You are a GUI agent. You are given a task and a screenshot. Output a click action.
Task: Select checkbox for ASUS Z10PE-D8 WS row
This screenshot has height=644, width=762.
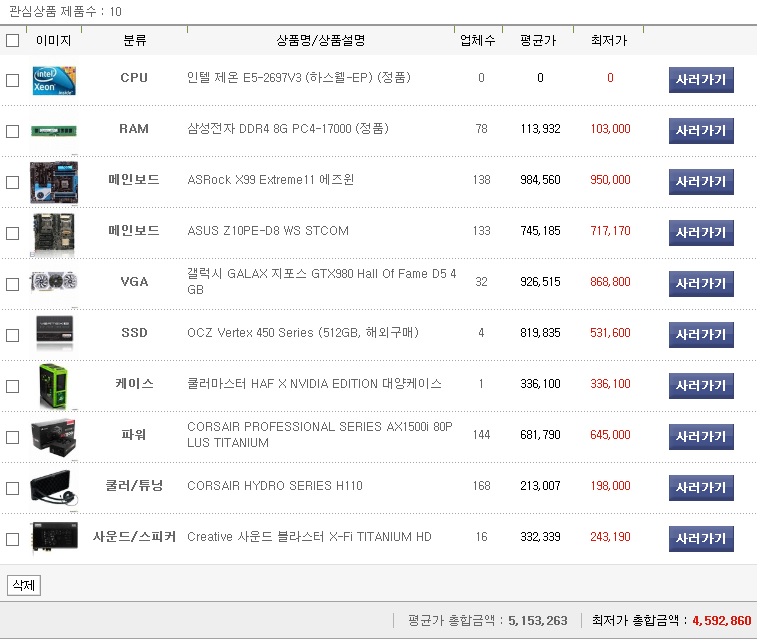(x=13, y=233)
